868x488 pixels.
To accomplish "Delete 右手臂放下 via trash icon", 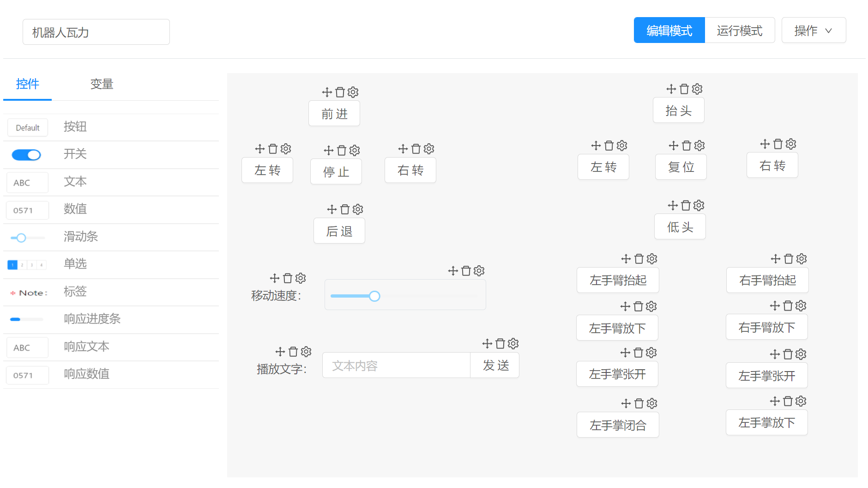I will [x=788, y=306].
